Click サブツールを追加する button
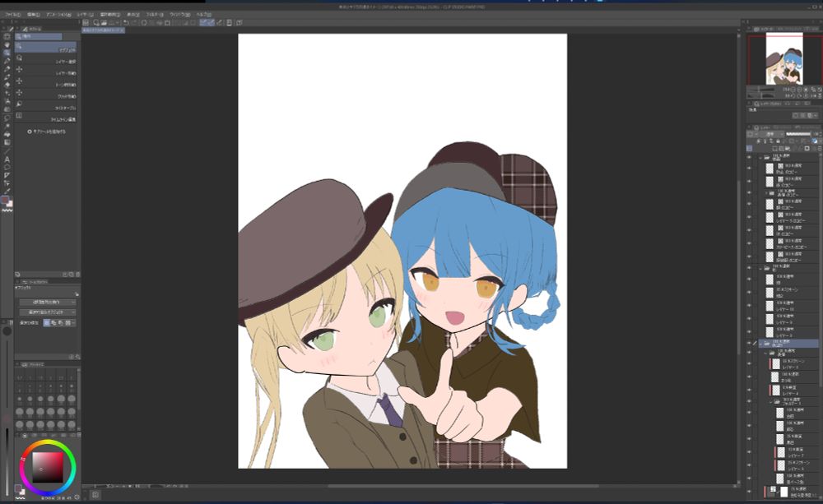 coord(47,132)
